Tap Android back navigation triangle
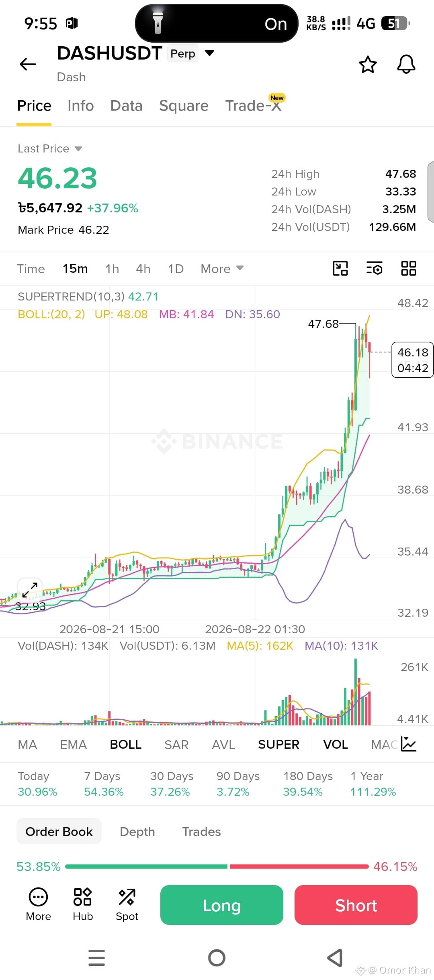434x980 pixels. click(335, 957)
